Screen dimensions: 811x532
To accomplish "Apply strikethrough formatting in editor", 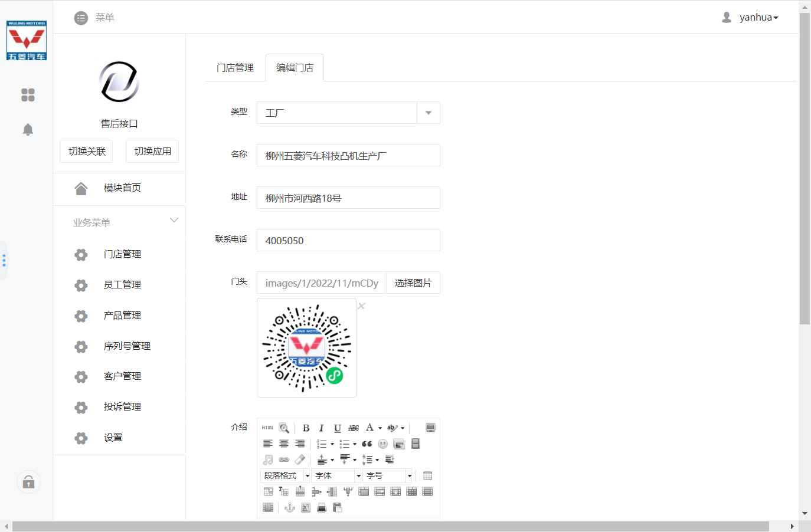I will pyautogui.click(x=354, y=428).
